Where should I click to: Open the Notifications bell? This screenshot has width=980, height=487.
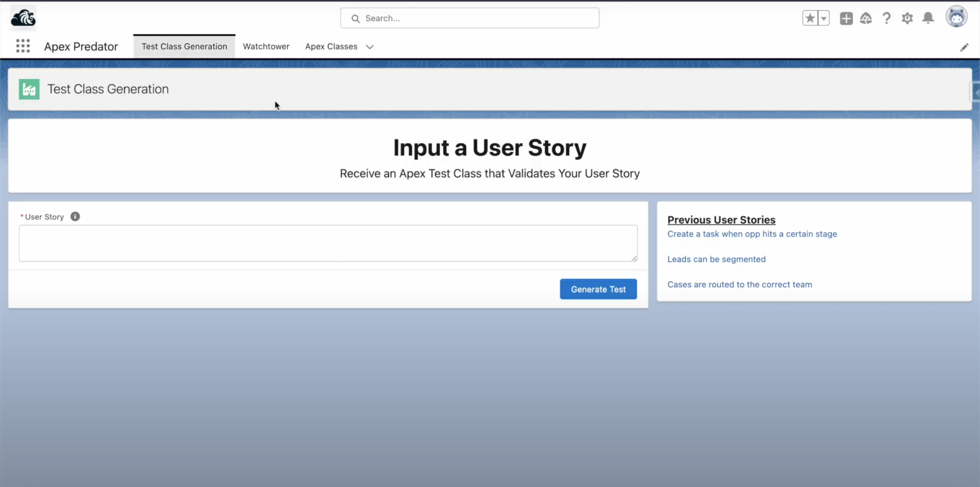928,18
